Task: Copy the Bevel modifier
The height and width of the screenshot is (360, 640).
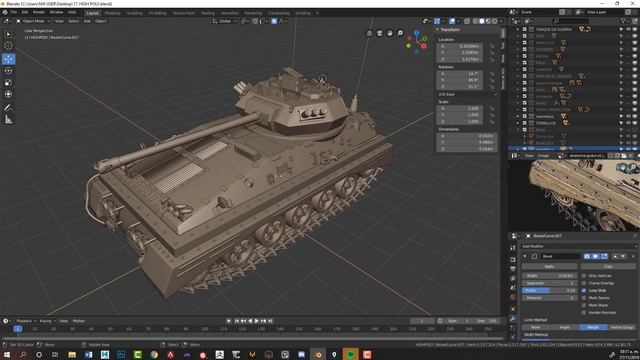Action: point(608,267)
